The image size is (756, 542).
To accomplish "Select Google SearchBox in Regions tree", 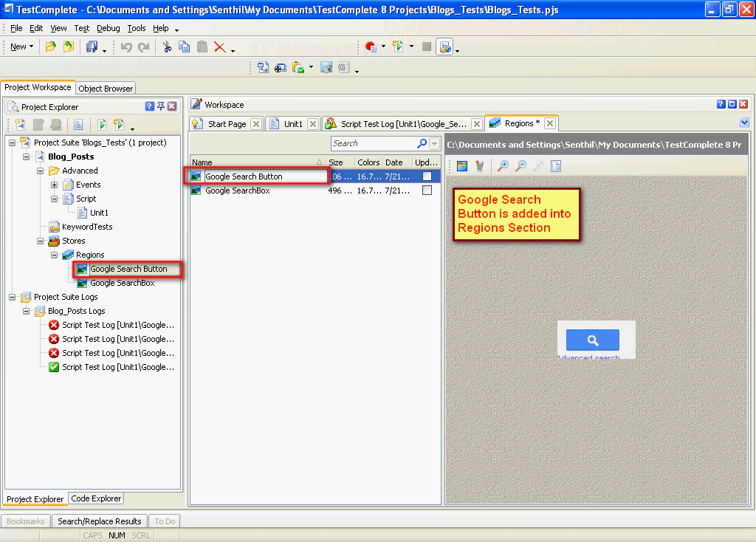I will point(122,283).
